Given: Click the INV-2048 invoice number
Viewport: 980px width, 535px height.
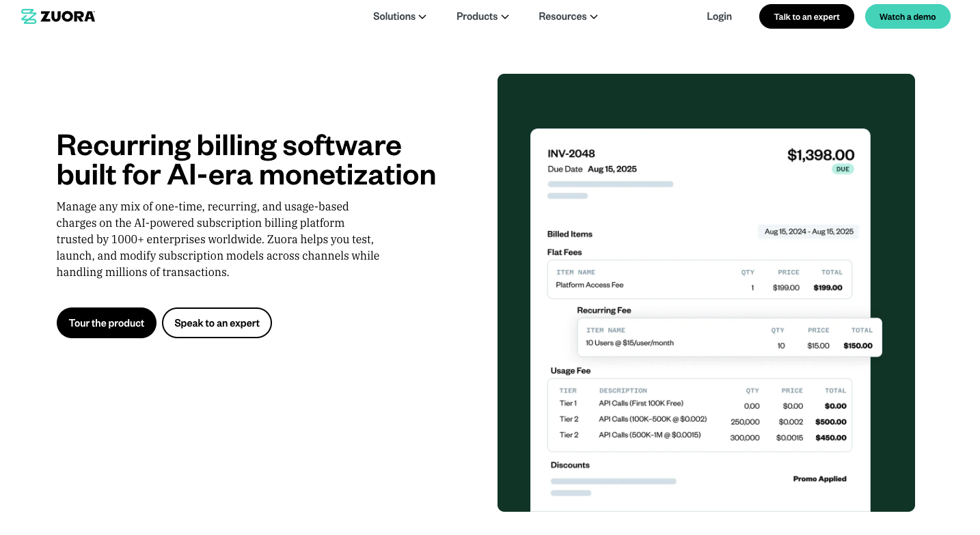Looking at the screenshot, I should pyautogui.click(x=571, y=154).
